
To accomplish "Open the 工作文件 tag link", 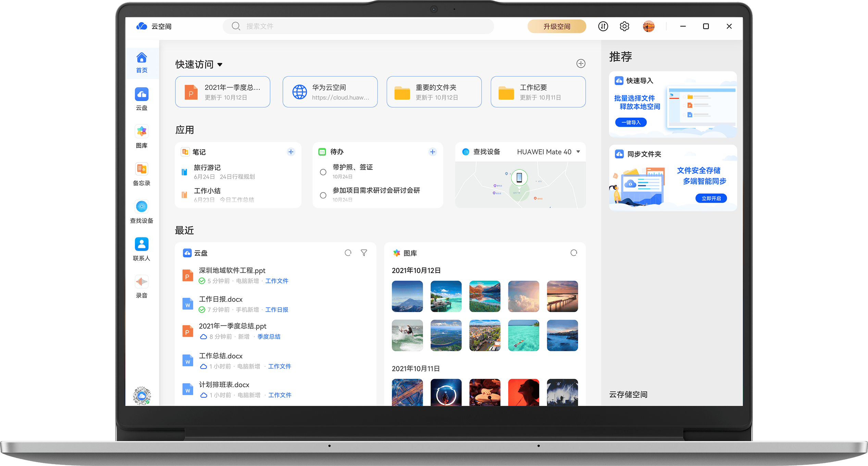I will tap(277, 281).
